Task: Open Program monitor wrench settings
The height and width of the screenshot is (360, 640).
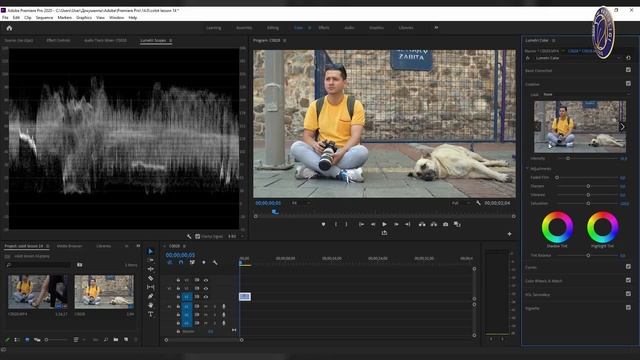Action: click(x=478, y=203)
